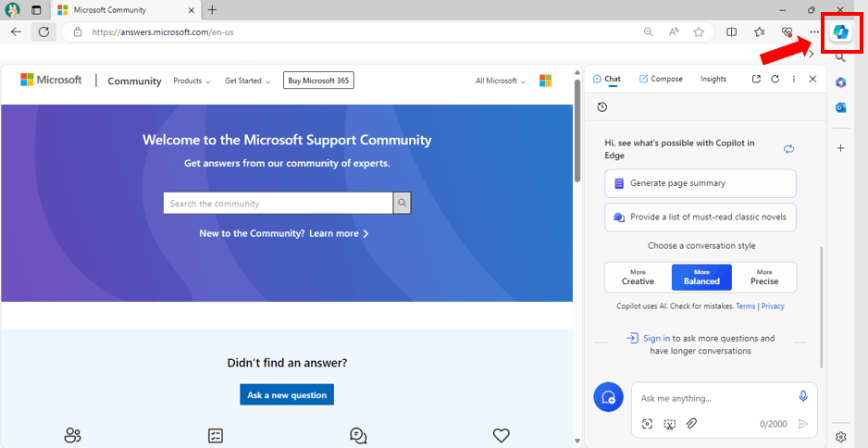The width and height of the screenshot is (868, 448).
Task: Send Copilot message arrow
Action: pyautogui.click(x=802, y=424)
